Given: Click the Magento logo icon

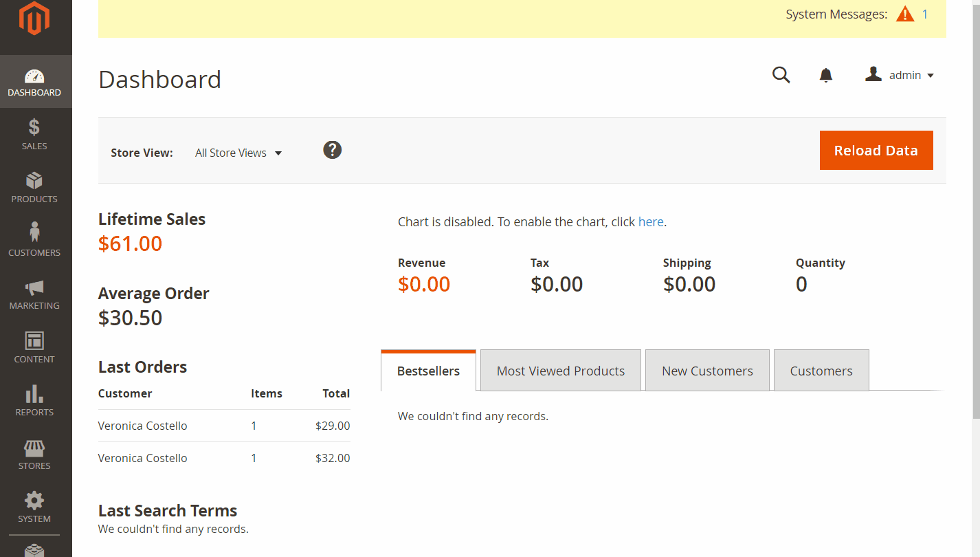Looking at the screenshot, I should pos(34,19).
